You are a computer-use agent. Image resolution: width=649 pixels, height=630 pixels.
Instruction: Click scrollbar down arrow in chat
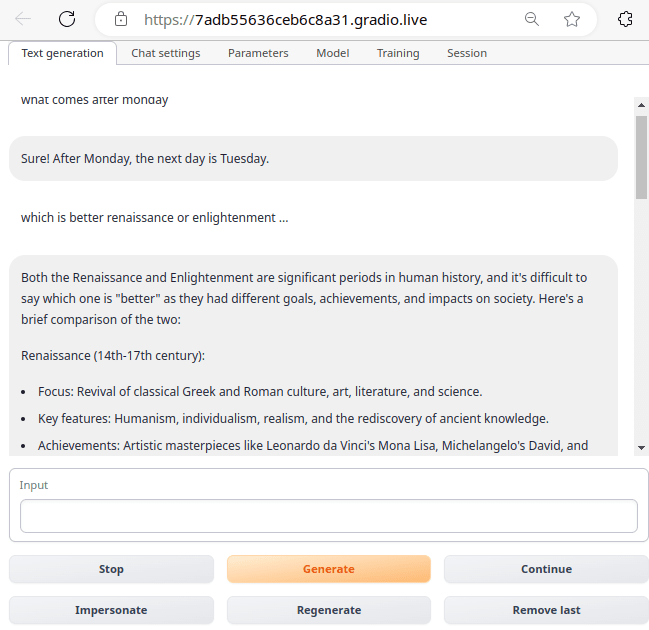pyautogui.click(x=641, y=447)
